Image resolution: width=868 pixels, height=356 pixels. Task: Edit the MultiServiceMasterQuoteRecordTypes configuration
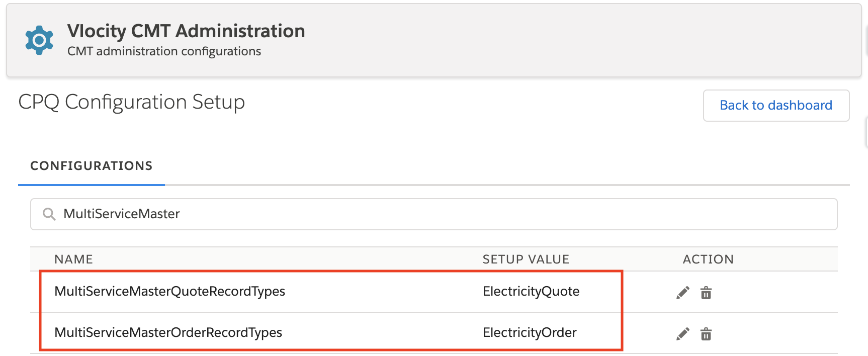pos(683,293)
